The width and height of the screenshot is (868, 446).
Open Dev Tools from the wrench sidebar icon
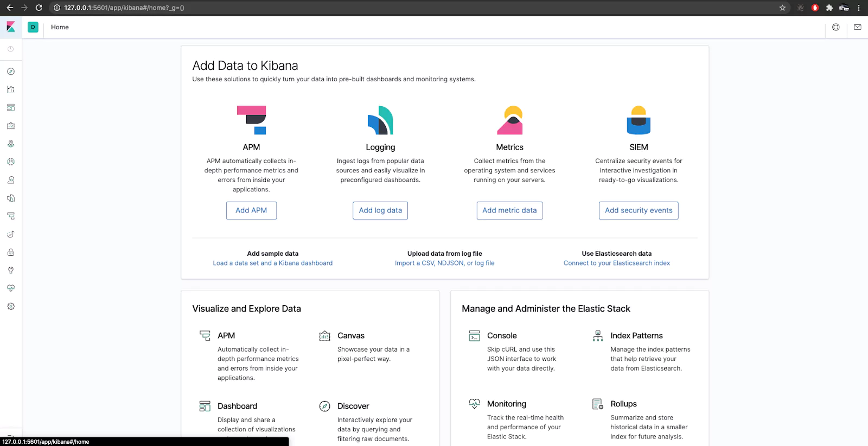[x=11, y=270]
